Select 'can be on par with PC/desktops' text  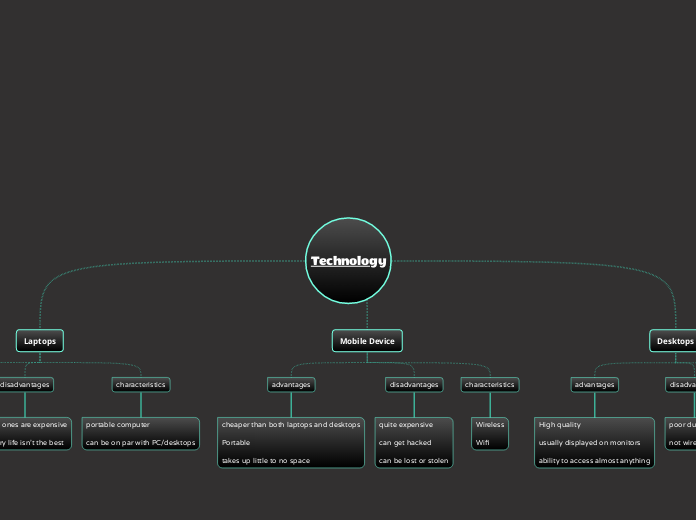141,442
